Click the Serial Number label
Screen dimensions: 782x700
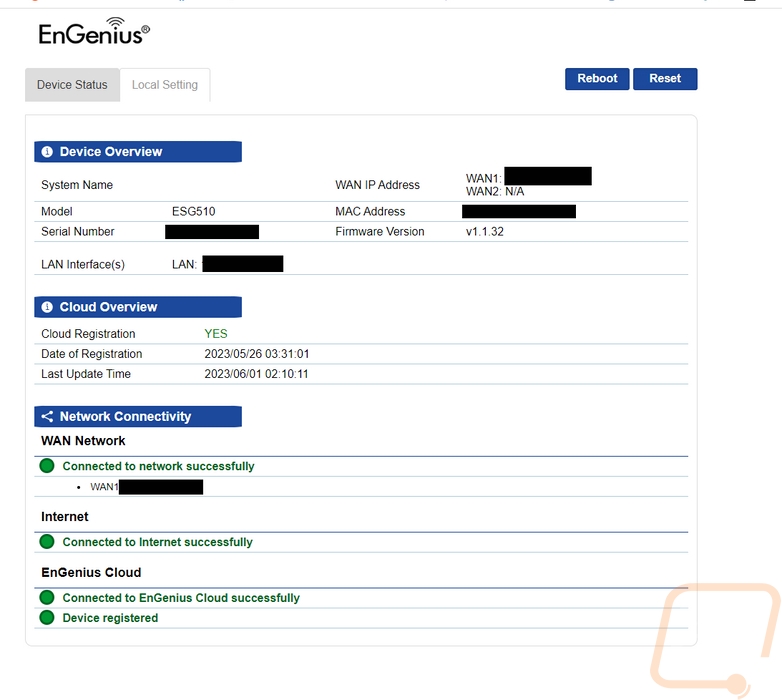tap(78, 231)
